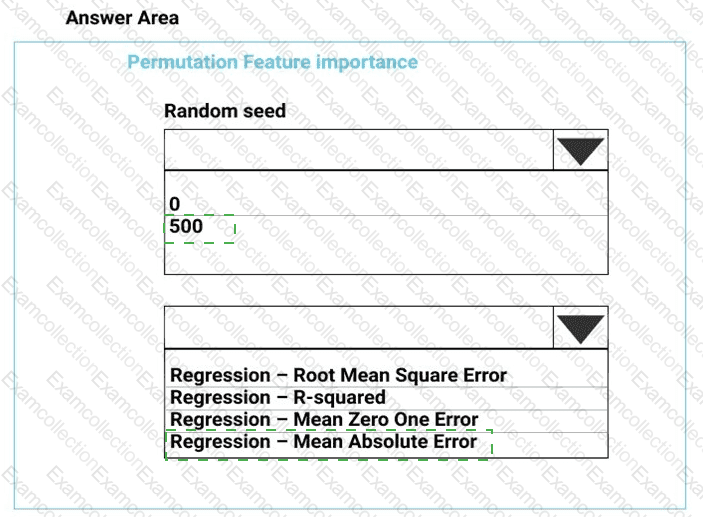Click the word Regression in the R-squared row
The width and height of the screenshot is (703, 517).
click(220, 398)
